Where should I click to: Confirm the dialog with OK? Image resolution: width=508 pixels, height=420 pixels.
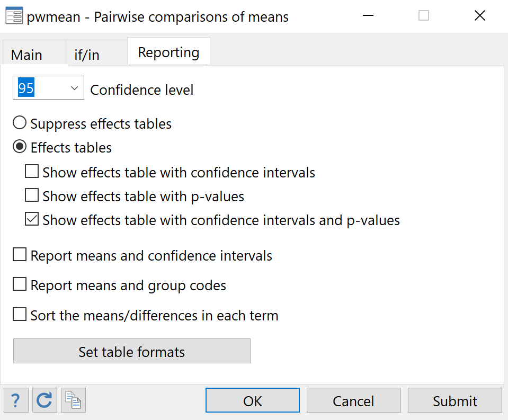coord(252,400)
